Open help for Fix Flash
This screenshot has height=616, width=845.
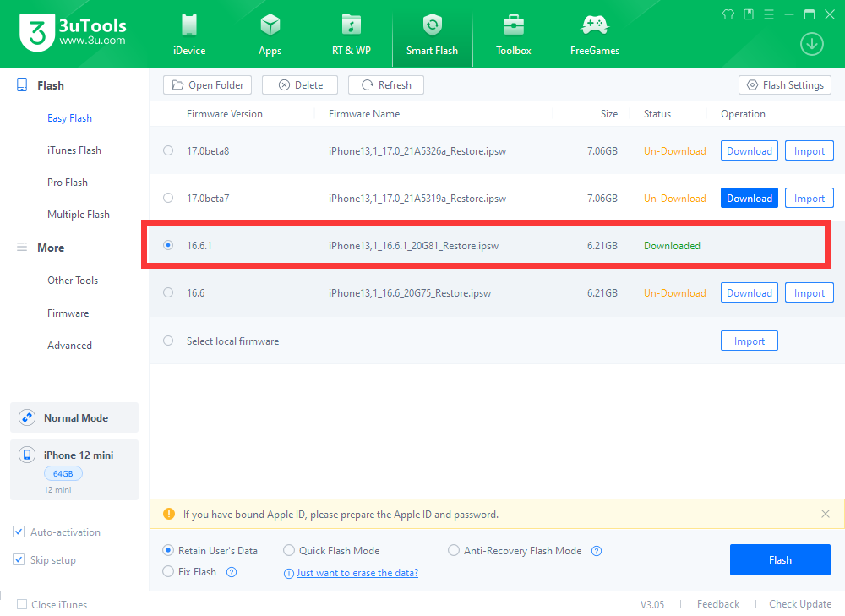click(x=232, y=572)
